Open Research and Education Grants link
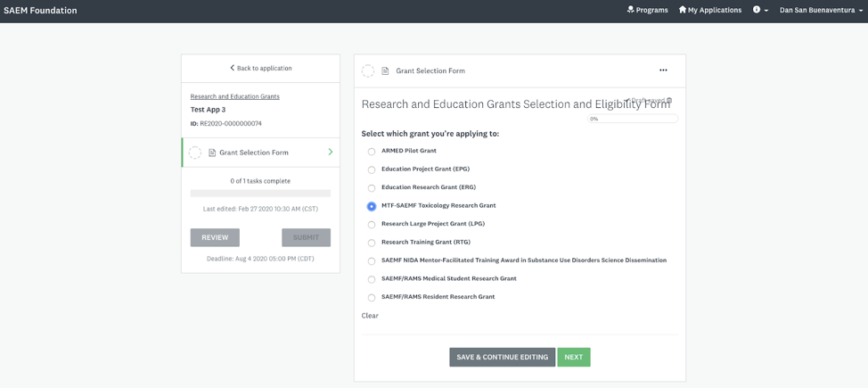Screen dimensions: 868x388 click(x=234, y=96)
